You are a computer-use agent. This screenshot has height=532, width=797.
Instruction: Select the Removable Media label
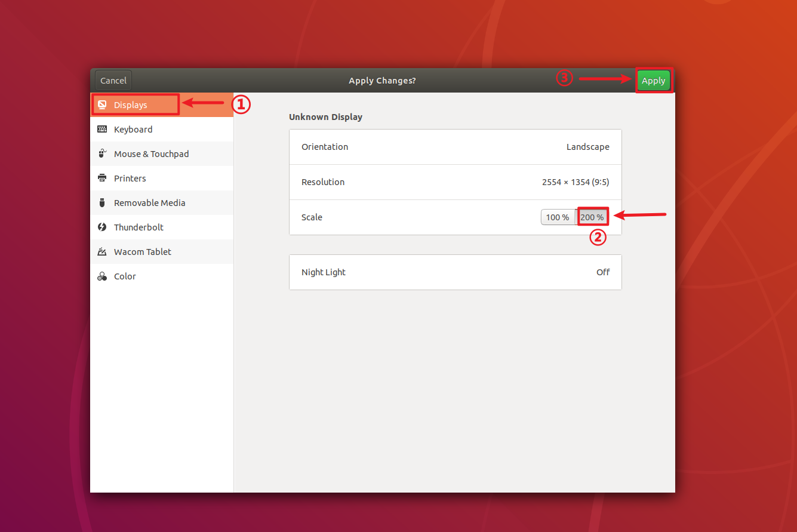[x=150, y=203]
